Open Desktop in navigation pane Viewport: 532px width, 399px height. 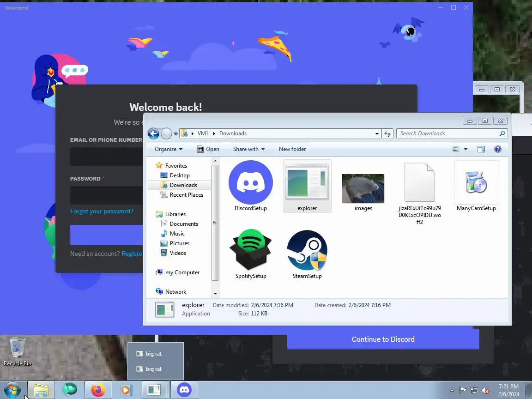coord(175,175)
